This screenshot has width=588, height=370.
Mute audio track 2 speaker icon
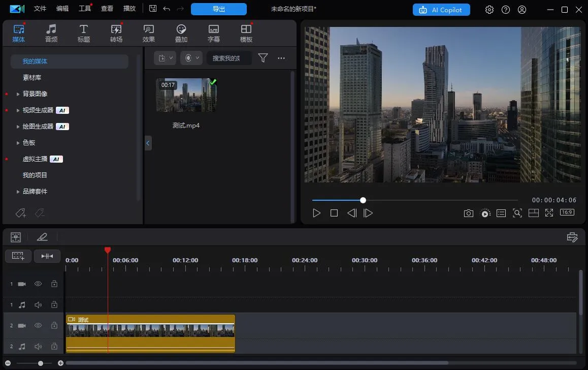[38, 347]
